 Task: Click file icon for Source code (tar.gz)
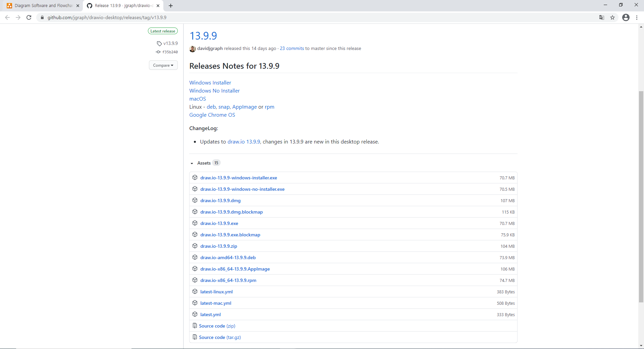(x=195, y=337)
